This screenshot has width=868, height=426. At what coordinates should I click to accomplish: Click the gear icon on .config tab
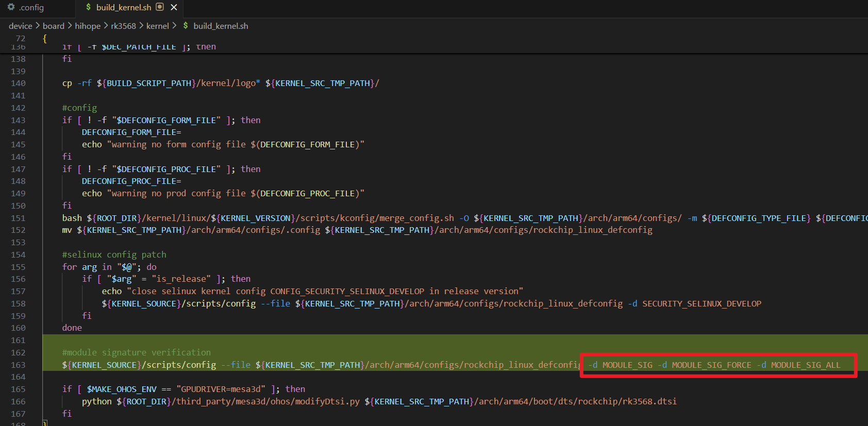(x=11, y=7)
